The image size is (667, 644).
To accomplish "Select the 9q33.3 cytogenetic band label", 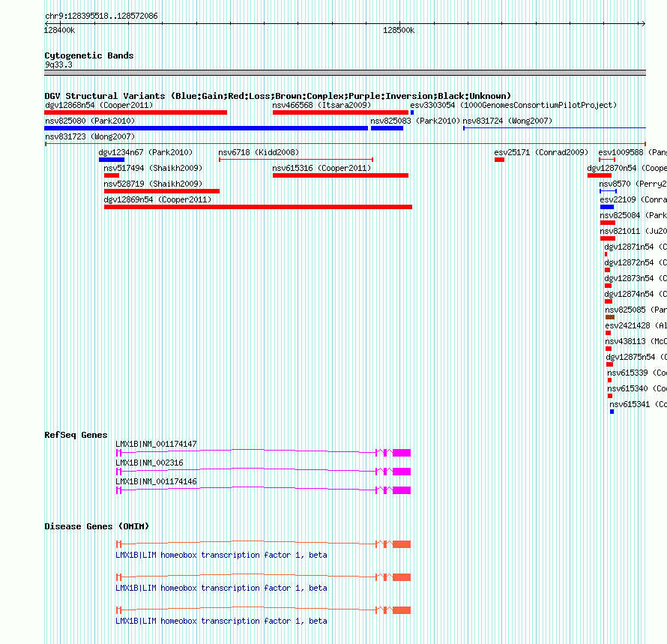I will point(58,64).
